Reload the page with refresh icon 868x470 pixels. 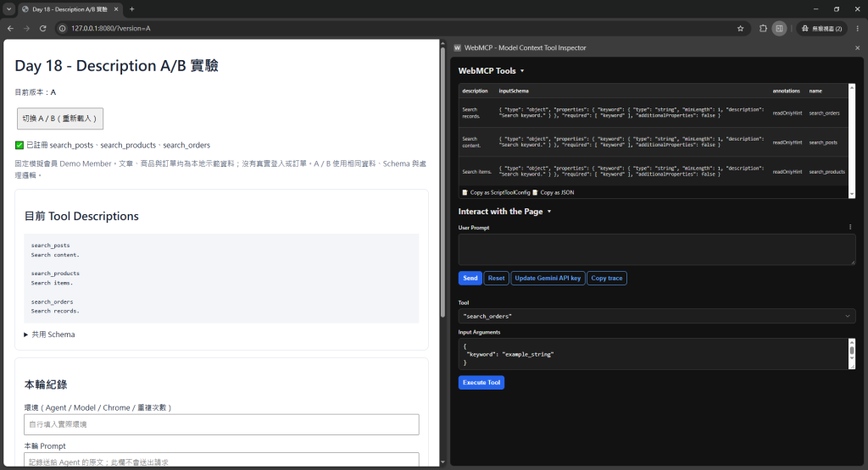(42, 28)
